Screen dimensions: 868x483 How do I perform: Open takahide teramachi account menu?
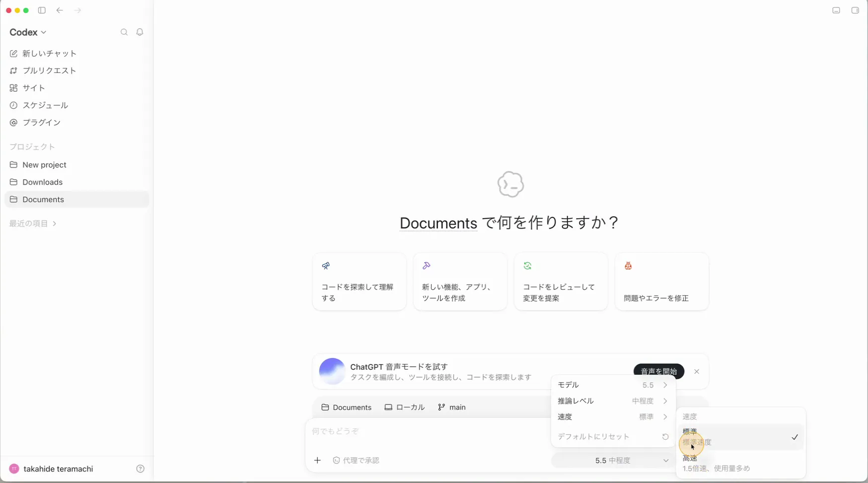point(51,469)
